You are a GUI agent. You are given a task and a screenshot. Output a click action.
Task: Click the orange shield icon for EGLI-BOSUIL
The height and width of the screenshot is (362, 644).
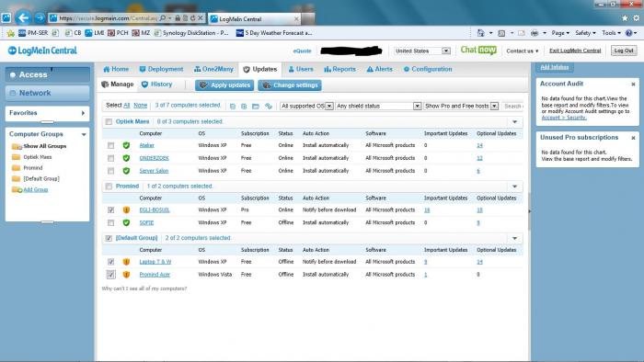[126, 209]
